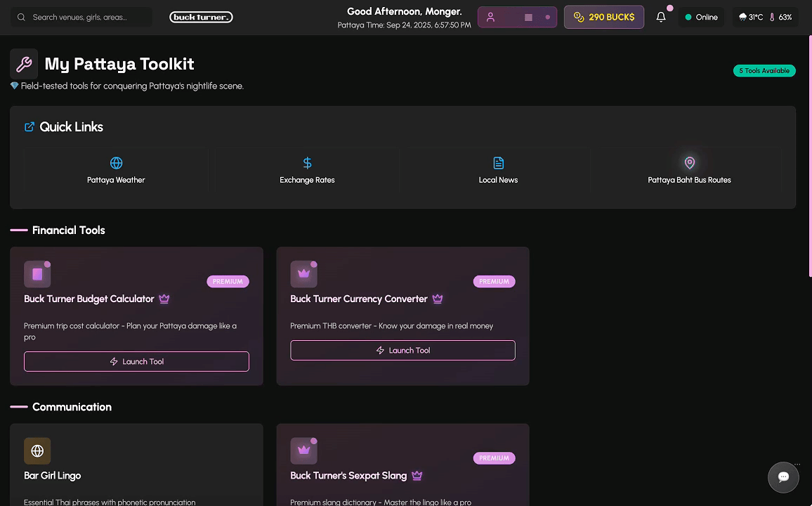Click the Sexpat Slang crown tile icon
The image size is (812, 506).
[x=303, y=450]
